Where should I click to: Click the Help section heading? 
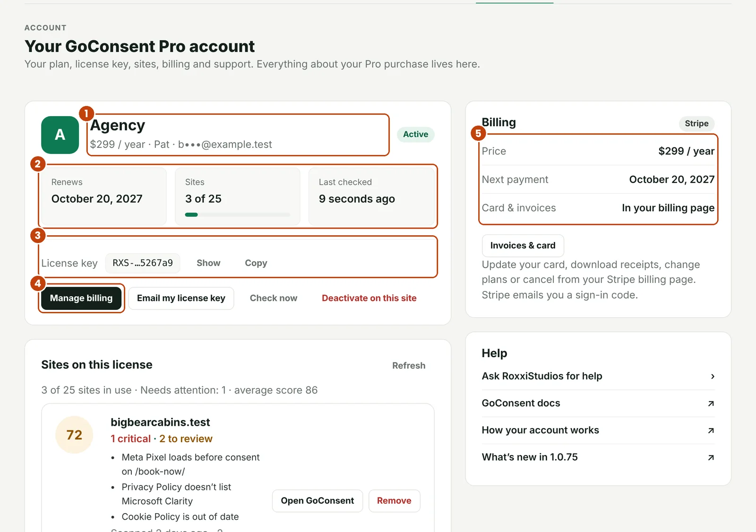tap(494, 353)
